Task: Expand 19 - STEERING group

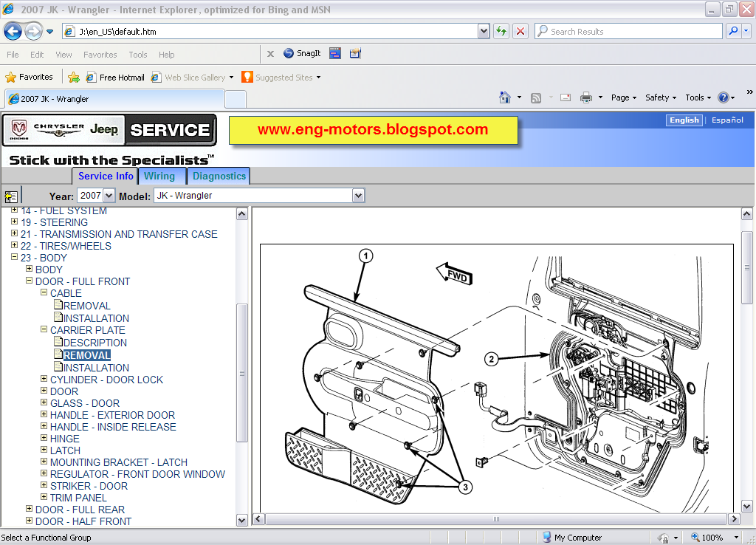Action: [x=14, y=222]
